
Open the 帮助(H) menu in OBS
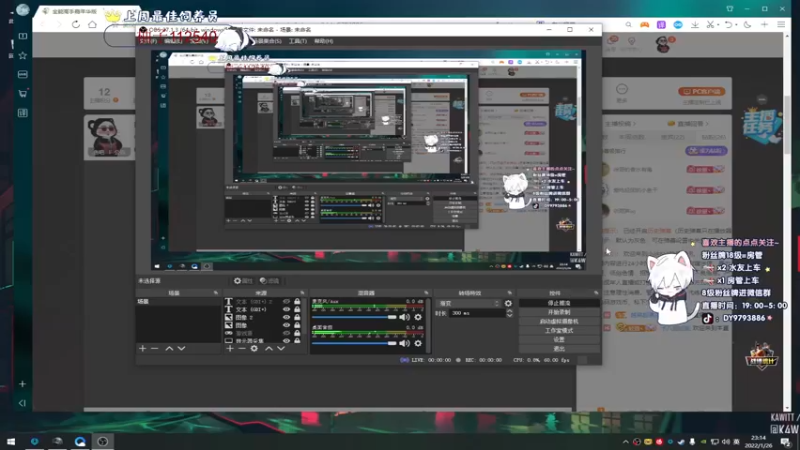(323, 41)
